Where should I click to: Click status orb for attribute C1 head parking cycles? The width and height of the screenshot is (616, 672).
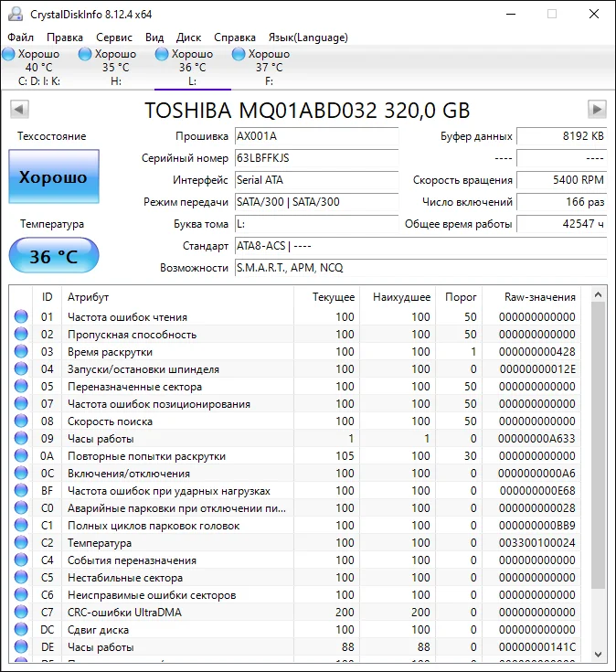(21, 525)
